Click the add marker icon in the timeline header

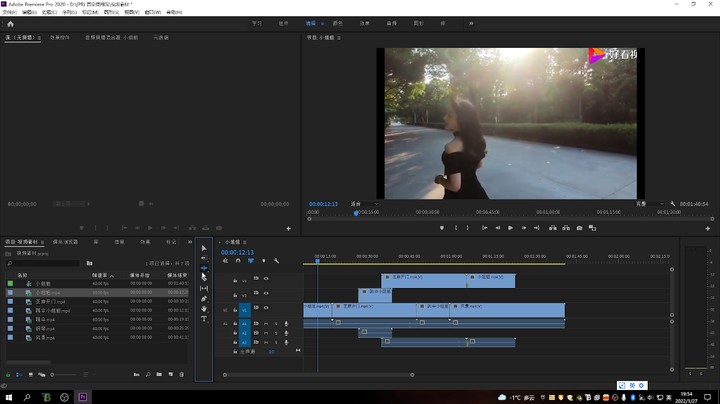[x=264, y=261]
